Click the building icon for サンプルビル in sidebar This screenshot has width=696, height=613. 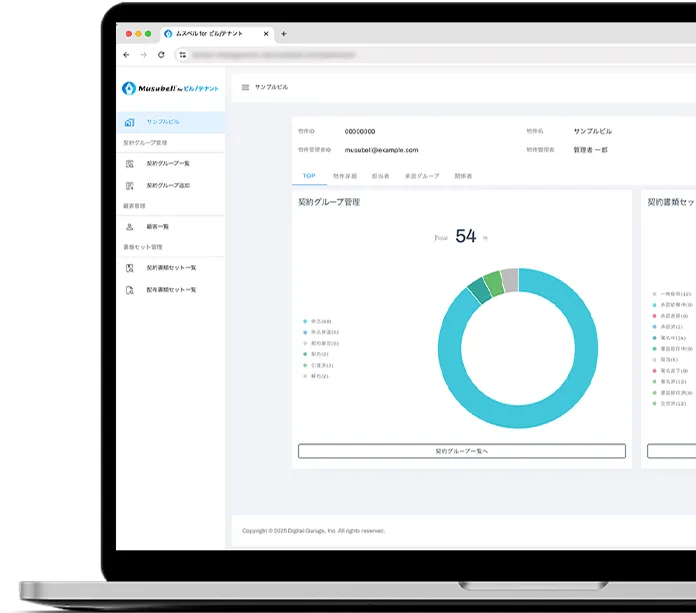[129, 122]
